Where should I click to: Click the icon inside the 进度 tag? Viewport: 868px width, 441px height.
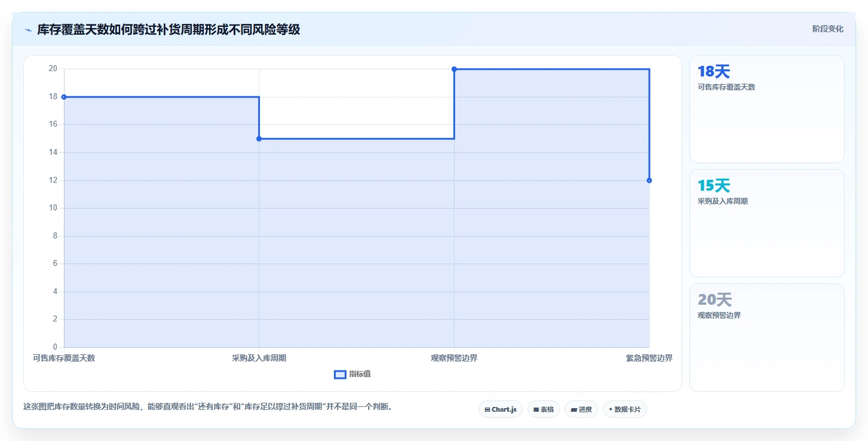[x=573, y=409]
